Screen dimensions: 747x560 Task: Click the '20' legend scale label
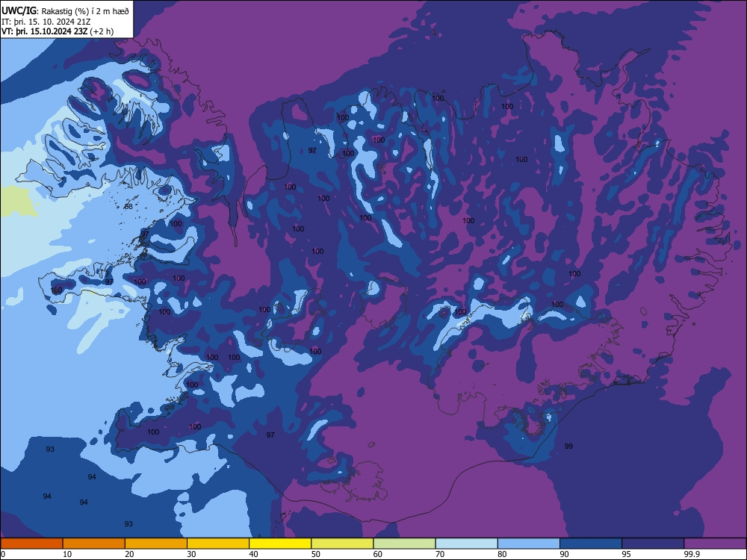pos(129,554)
